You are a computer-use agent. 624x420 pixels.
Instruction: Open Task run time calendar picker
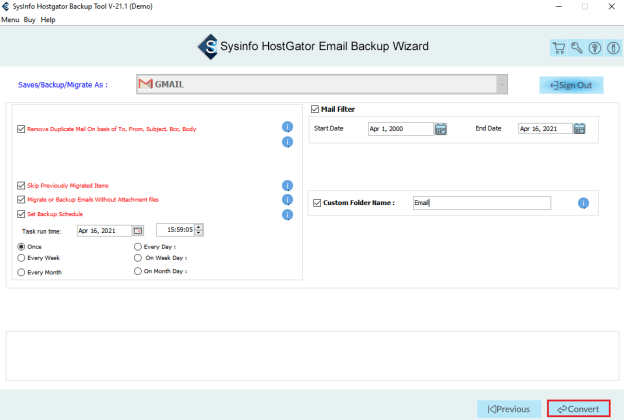(138, 231)
